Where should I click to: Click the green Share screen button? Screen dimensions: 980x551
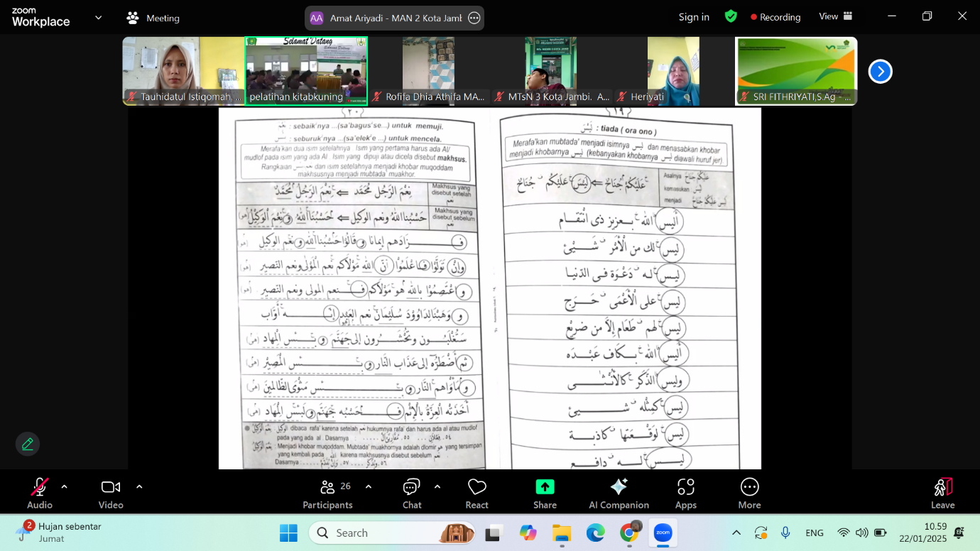click(x=545, y=493)
